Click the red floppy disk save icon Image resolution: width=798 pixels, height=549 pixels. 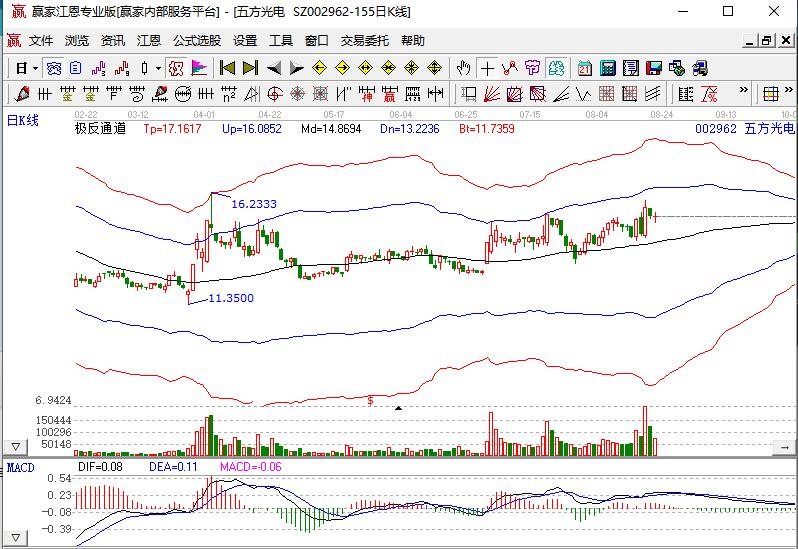pos(653,68)
